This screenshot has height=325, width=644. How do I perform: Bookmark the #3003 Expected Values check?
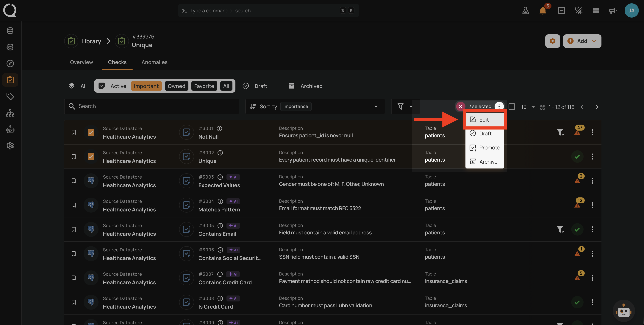click(74, 181)
